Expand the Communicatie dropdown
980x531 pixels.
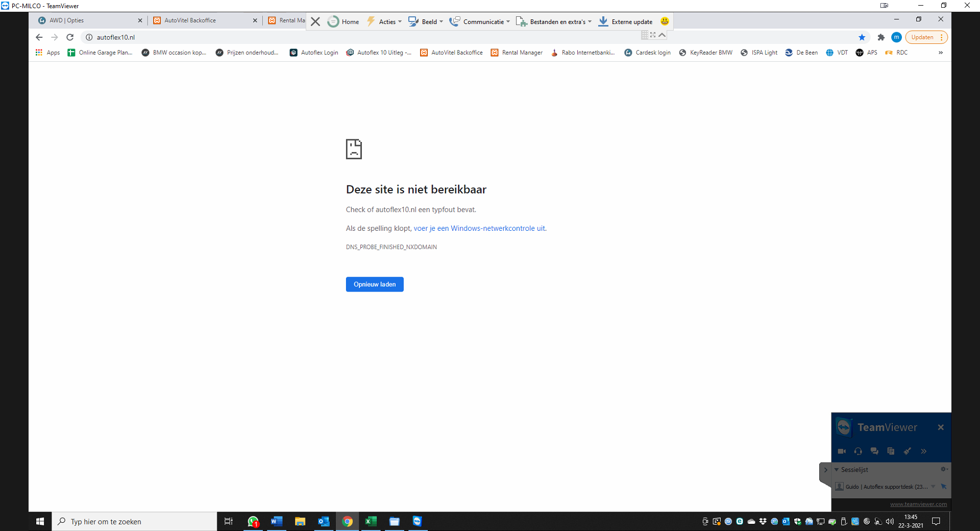[479, 21]
